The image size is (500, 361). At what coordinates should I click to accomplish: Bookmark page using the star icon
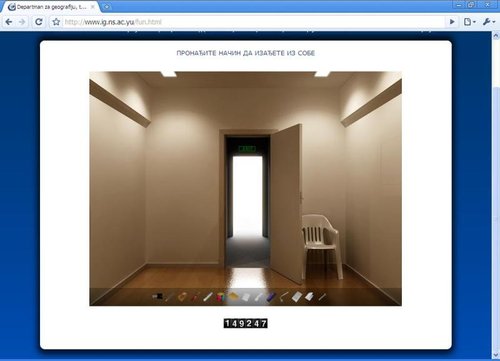[56, 22]
